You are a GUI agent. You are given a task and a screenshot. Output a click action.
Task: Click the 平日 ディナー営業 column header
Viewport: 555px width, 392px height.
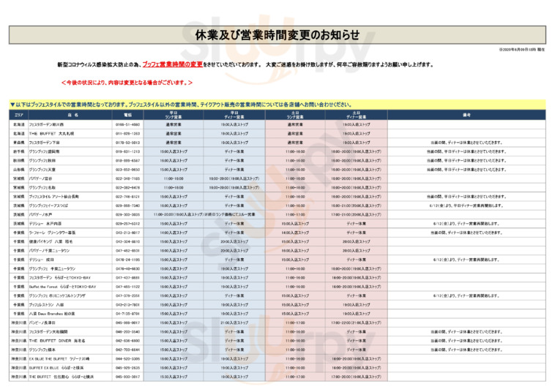tap(234, 115)
